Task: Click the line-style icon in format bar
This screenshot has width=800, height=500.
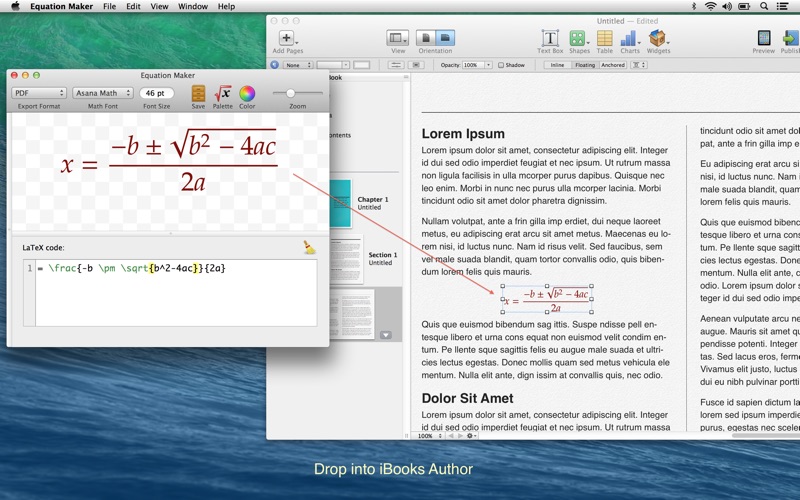Action: tap(395, 65)
